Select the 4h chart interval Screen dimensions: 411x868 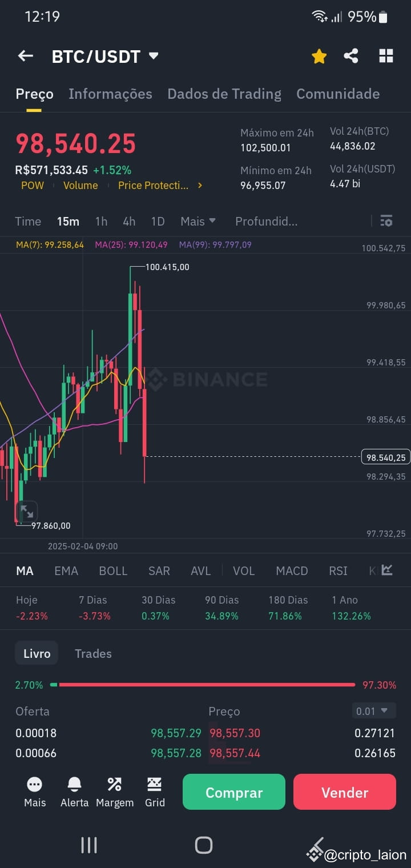click(129, 221)
